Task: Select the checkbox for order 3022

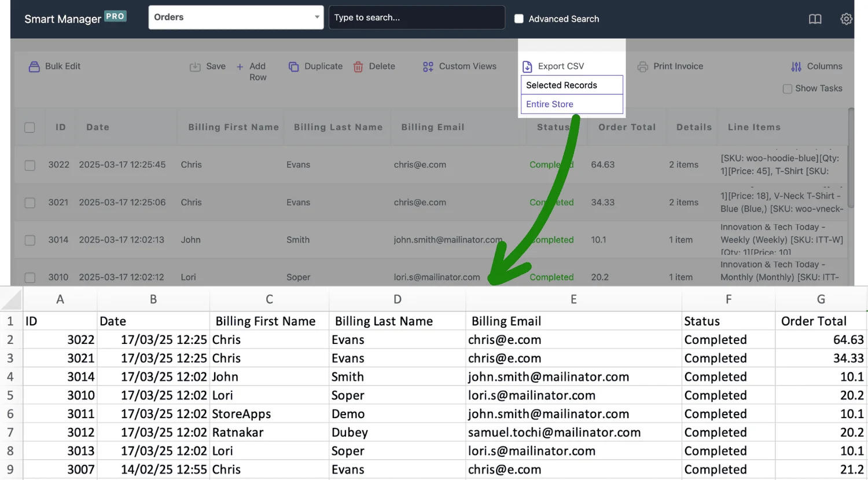Action: coord(30,166)
